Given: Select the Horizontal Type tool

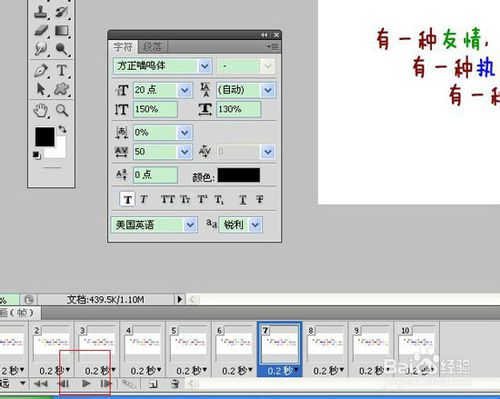Looking at the screenshot, I should (x=62, y=71).
